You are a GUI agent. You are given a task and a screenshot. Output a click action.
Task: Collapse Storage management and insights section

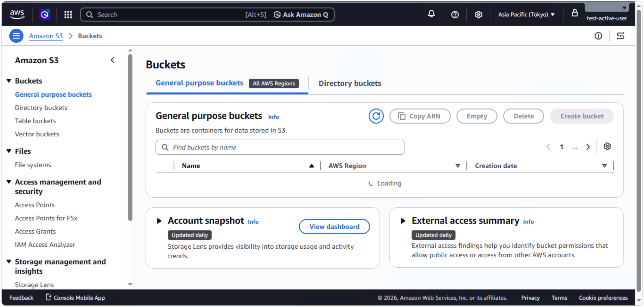point(9,262)
